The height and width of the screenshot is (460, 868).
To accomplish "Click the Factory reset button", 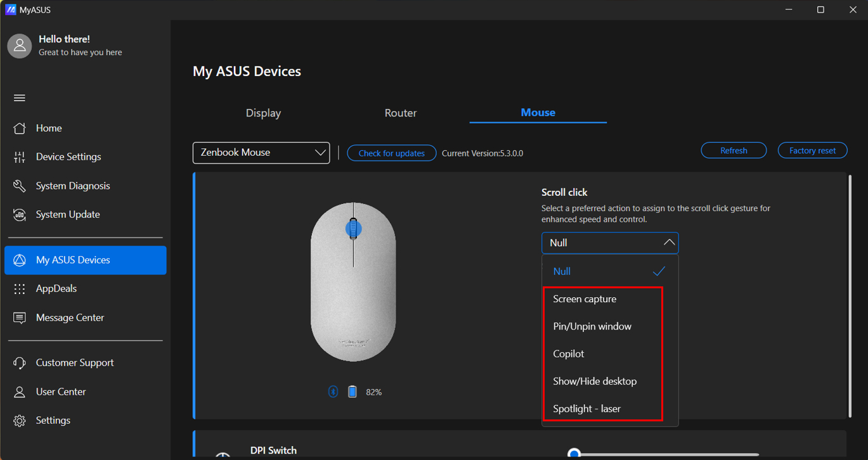I will pyautogui.click(x=812, y=150).
